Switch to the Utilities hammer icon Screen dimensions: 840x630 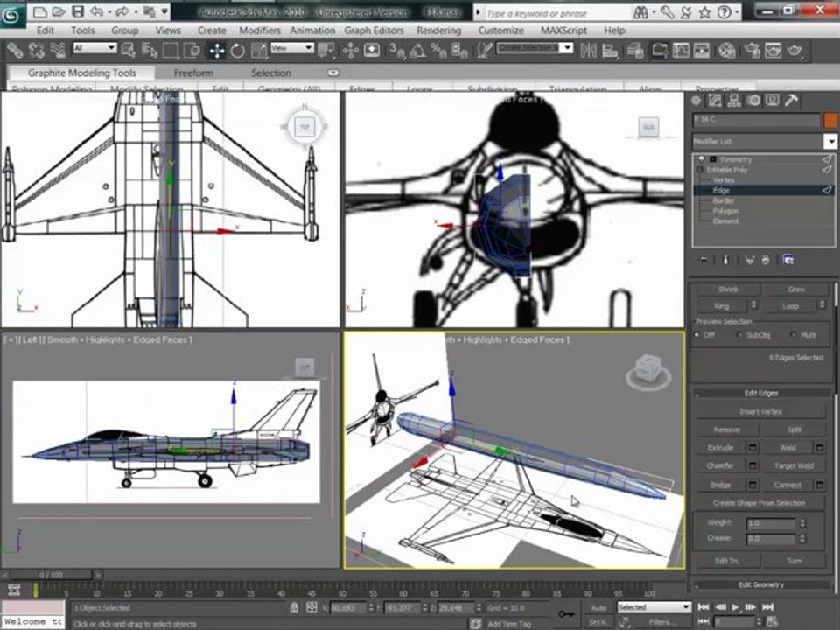pyautogui.click(x=791, y=100)
